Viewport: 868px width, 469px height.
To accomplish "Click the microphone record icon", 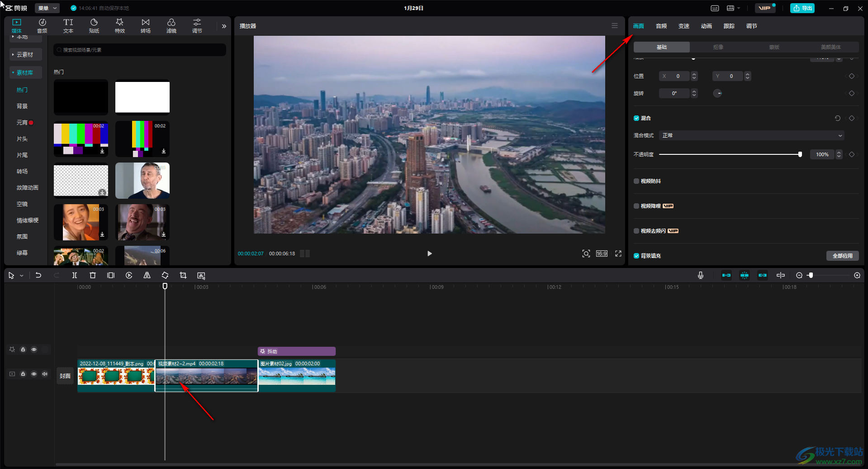I will (701, 275).
